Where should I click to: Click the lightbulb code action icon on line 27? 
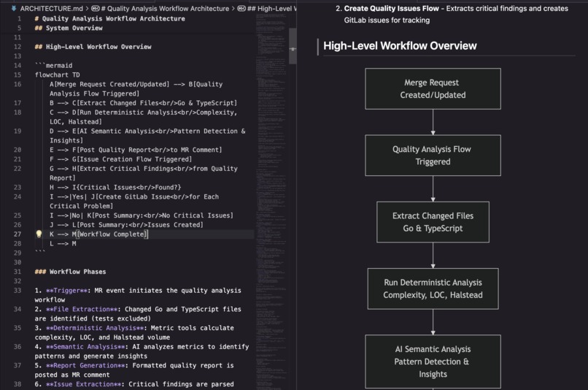(x=39, y=234)
